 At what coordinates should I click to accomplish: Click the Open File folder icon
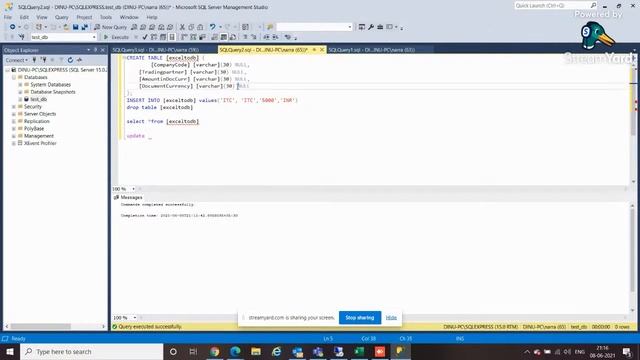click(x=66, y=27)
